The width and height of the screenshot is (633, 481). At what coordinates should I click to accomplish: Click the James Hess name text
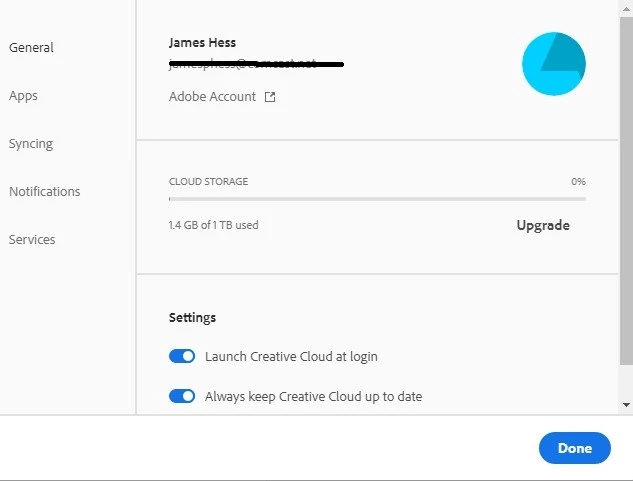[202, 42]
